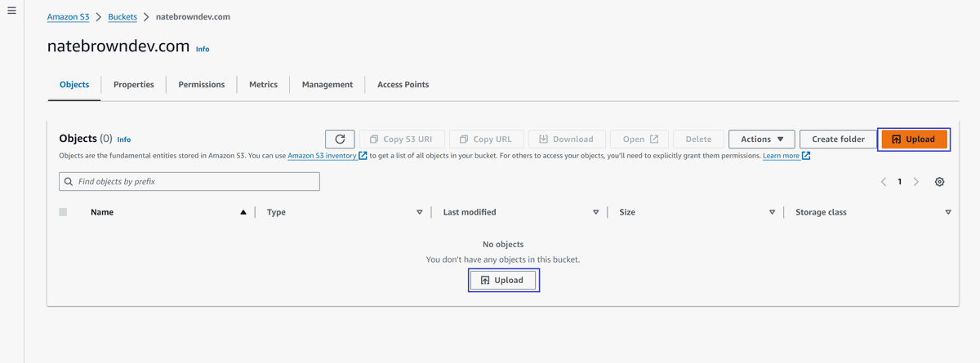Viewport: 980px width, 363px height.
Task: Open the Metrics tab
Action: coord(264,85)
